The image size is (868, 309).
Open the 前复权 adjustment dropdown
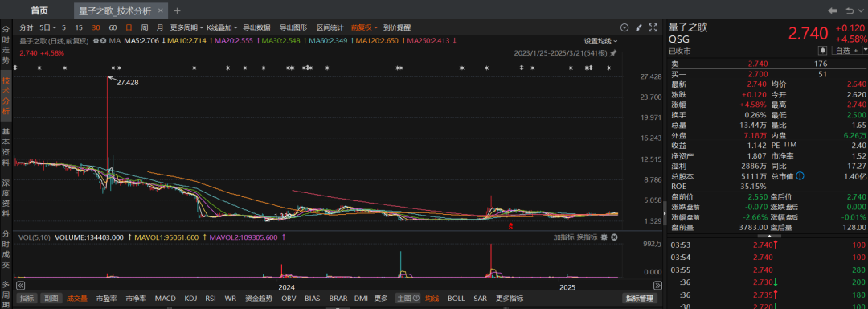coord(364,27)
